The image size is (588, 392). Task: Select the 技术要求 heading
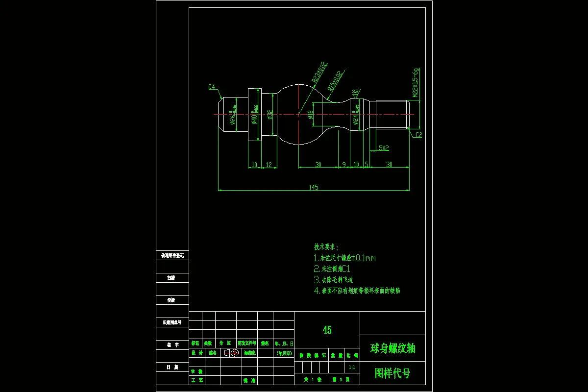[x=326, y=247]
